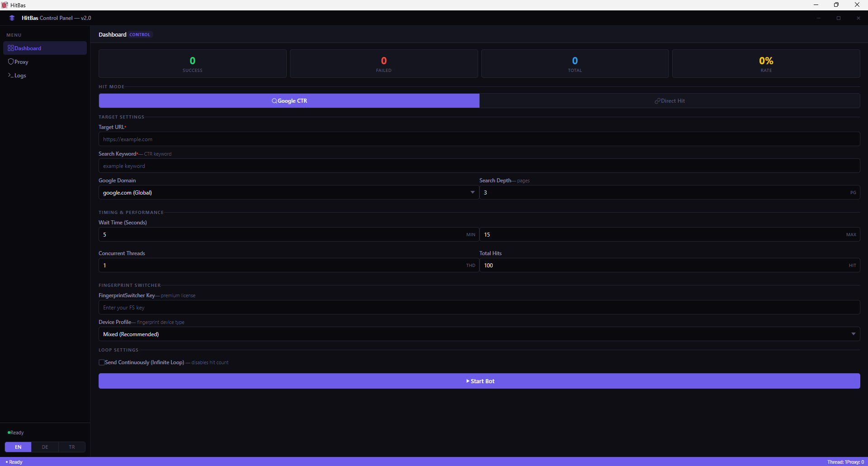The image size is (868, 466).
Task: Switch hit mode to Direct Hit
Action: (670, 100)
